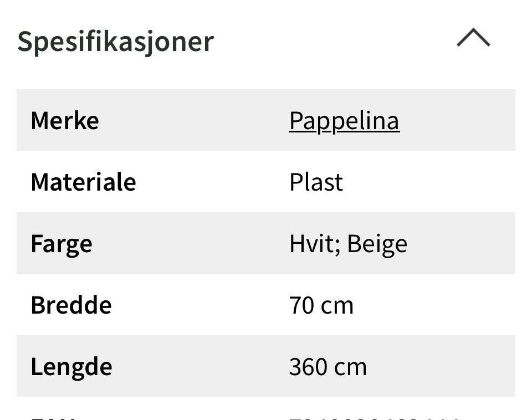
Task: Select the Hvit; Beige color value
Action: 348,243
